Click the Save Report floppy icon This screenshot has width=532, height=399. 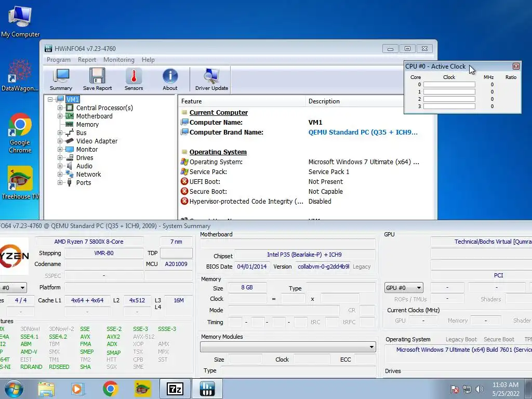97,79
